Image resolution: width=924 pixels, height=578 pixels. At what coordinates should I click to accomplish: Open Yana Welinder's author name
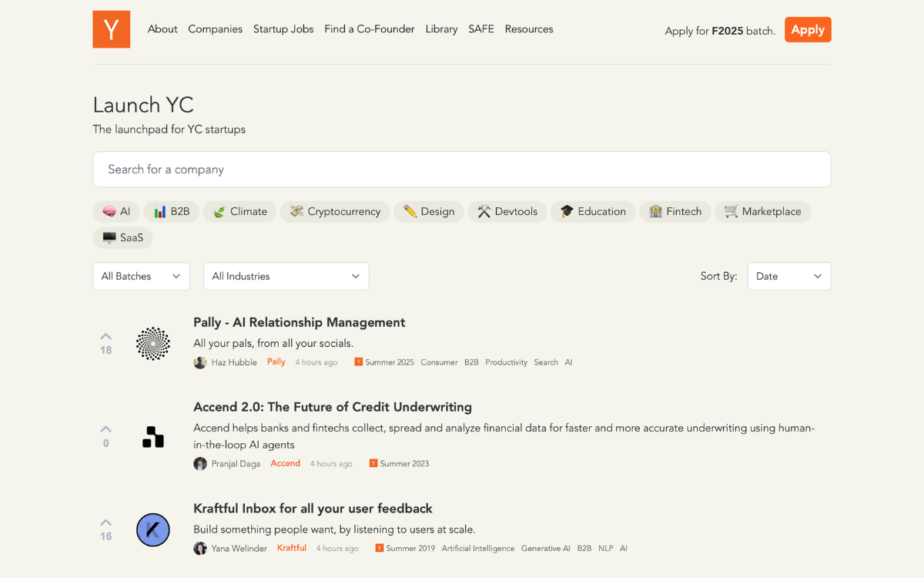[x=239, y=549]
